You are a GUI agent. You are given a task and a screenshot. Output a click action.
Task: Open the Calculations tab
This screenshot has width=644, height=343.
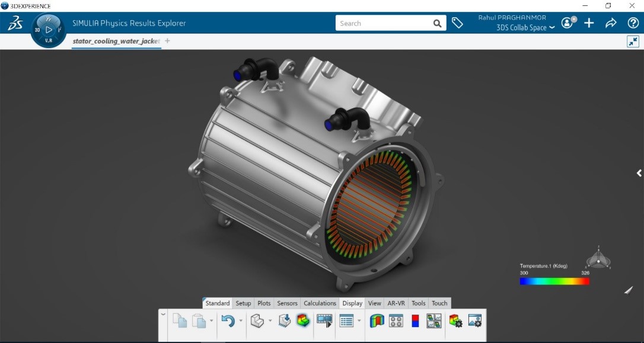[320, 303]
